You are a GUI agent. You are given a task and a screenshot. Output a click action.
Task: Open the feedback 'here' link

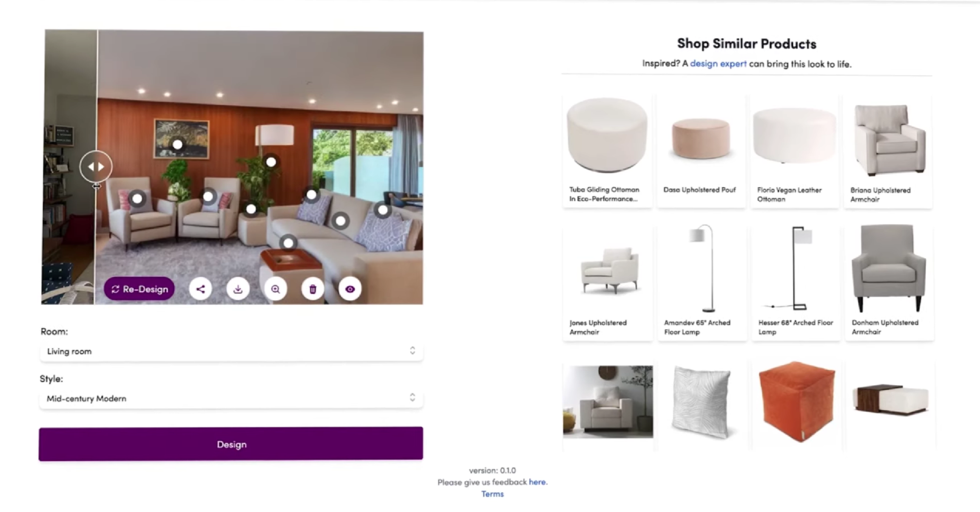[x=537, y=482]
